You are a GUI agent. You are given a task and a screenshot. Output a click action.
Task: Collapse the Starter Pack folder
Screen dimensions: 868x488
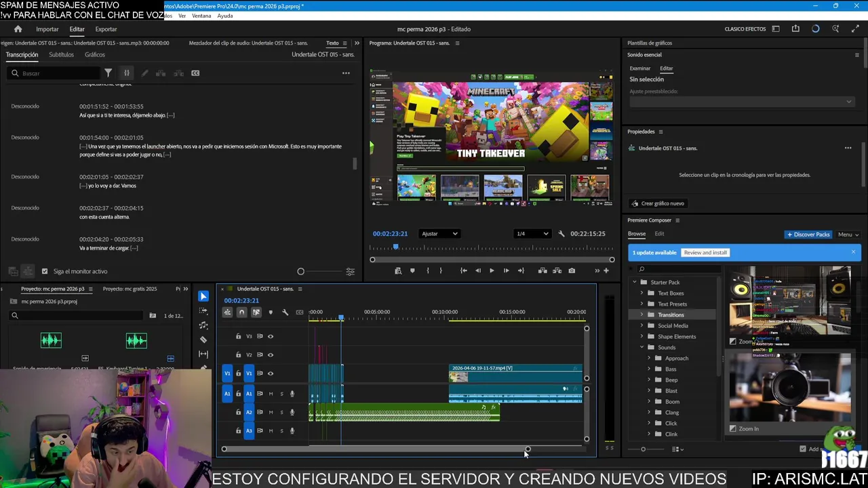point(635,282)
